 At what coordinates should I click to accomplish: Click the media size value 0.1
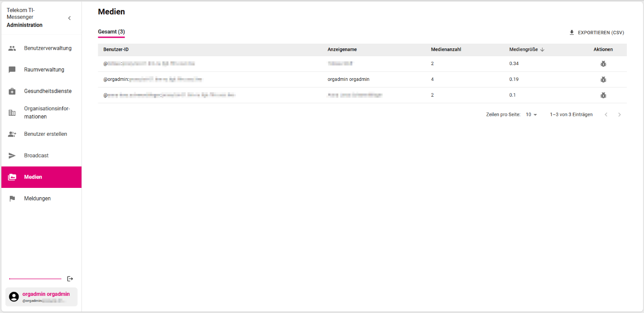point(513,95)
